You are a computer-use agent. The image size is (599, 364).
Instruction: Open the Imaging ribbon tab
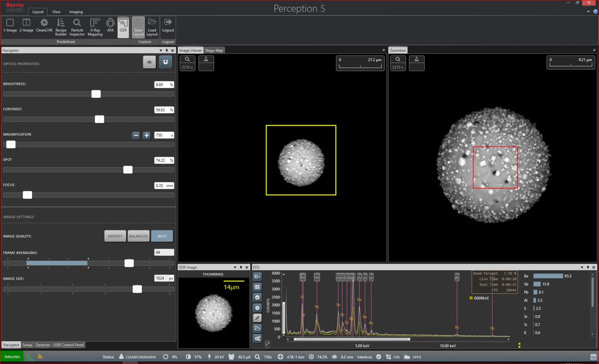tap(76, 11)
